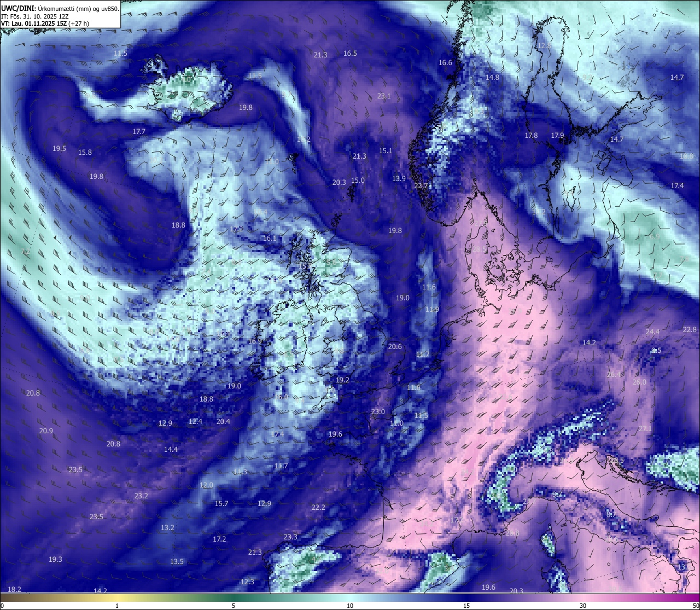Screen dimensions: 700x610
Task: Click the 20.4 value southwest of Ireland
Action: pos(223,421)
